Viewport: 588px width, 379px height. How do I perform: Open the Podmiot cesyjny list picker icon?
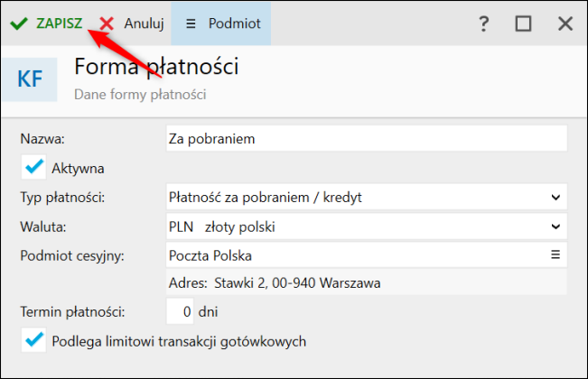click(x=555, y=254)
